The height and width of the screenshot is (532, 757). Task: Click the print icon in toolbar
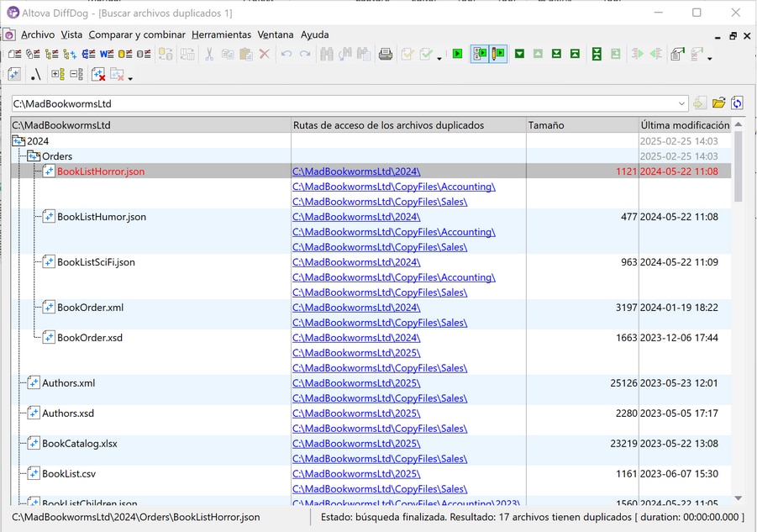386,55
